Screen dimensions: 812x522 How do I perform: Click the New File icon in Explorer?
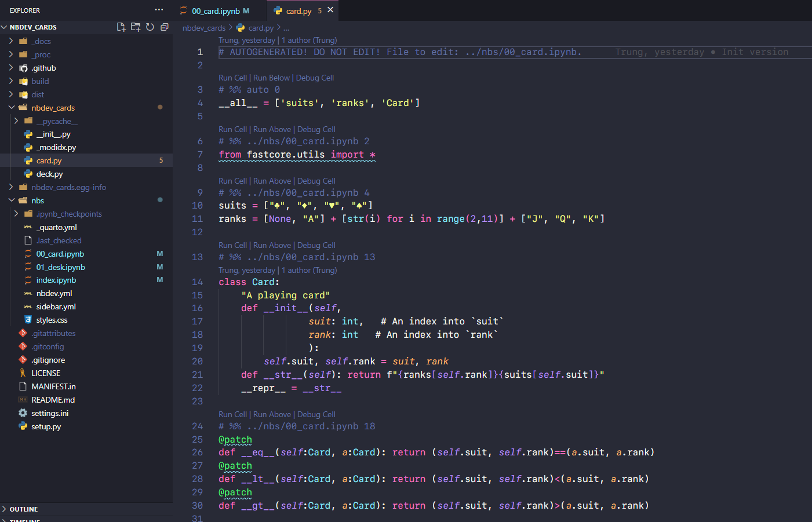coord(121,27)
